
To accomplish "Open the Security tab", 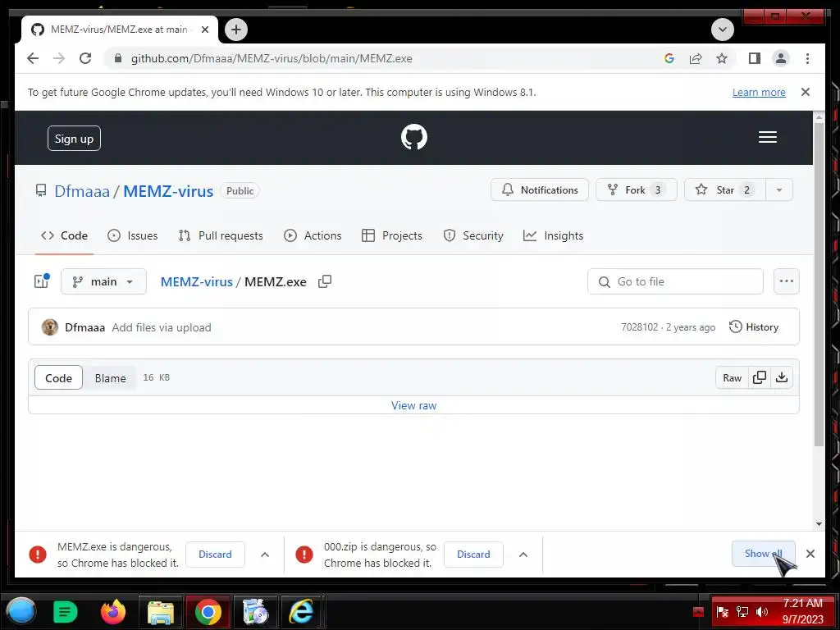I will pyautogui.click(x=473, y=235).
